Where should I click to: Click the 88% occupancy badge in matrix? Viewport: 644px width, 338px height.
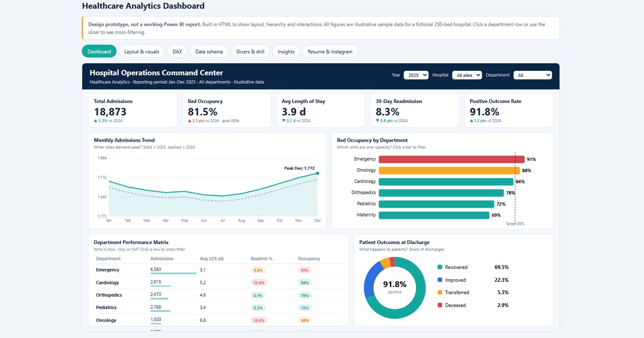point(304,320)
